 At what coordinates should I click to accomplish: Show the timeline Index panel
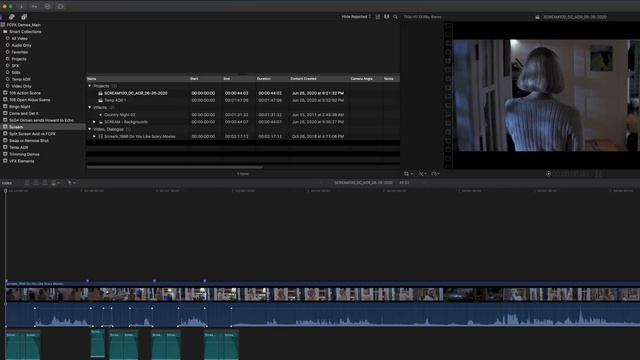[7, 183]
